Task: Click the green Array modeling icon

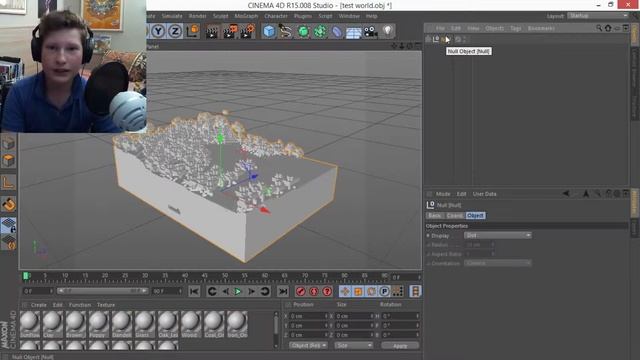Action: [320, 31]
